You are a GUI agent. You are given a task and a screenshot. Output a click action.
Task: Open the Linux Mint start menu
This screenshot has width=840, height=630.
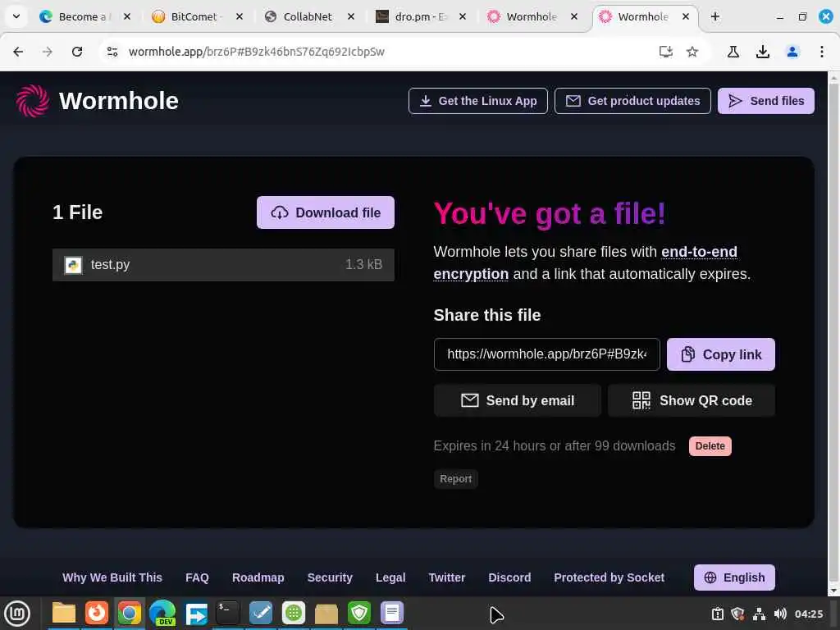17,614
